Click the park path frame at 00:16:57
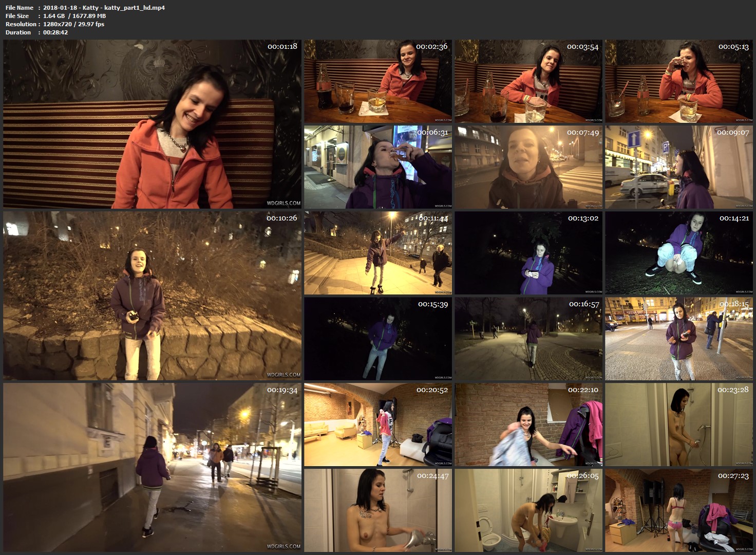 528,339
